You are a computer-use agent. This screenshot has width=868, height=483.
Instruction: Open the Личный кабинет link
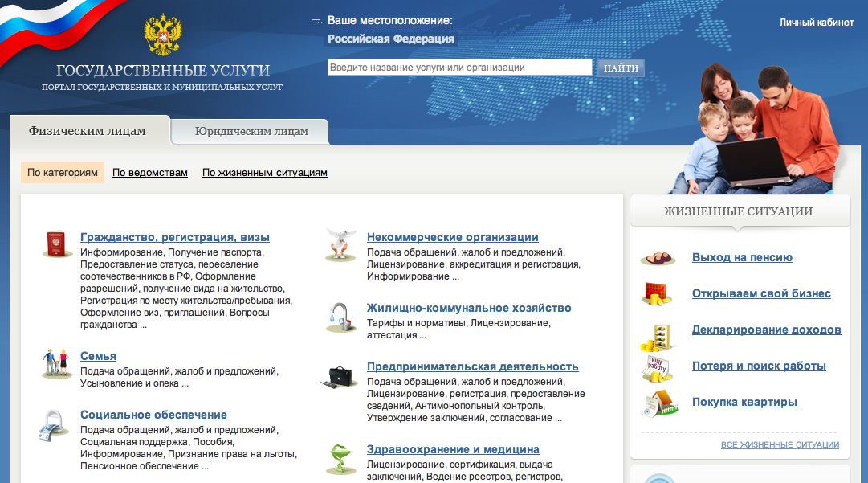(816, 23)
